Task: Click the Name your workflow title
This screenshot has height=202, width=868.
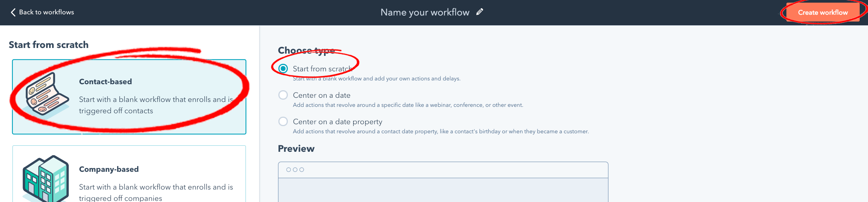Action: (425, 12)
